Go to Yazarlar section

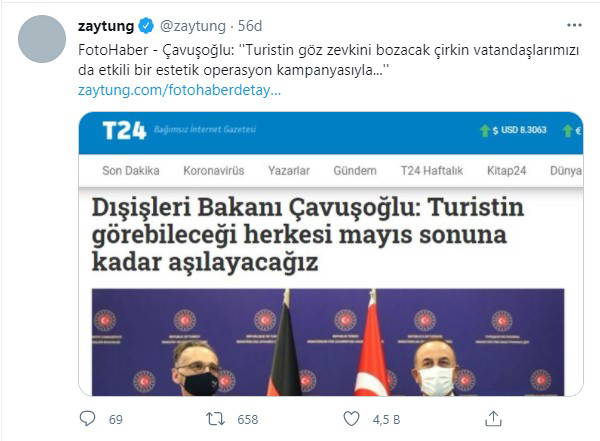click(x=289, y=170)
